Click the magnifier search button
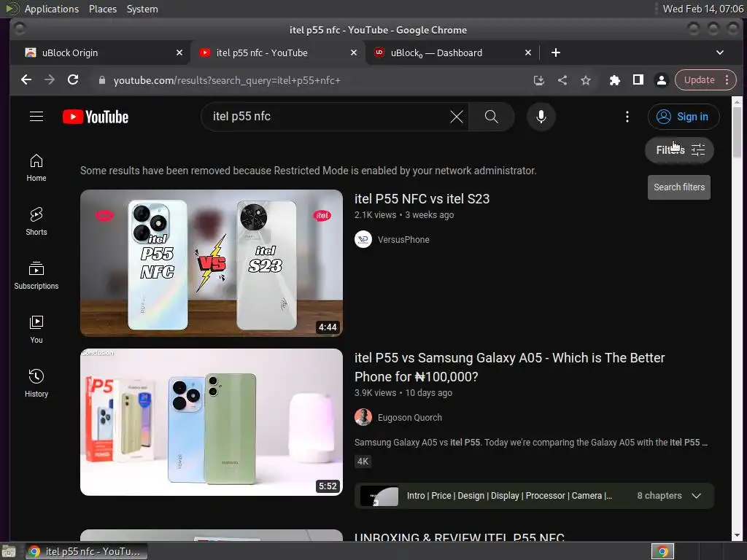Screen dimensions: 747x560 click(x=491, y=117)
